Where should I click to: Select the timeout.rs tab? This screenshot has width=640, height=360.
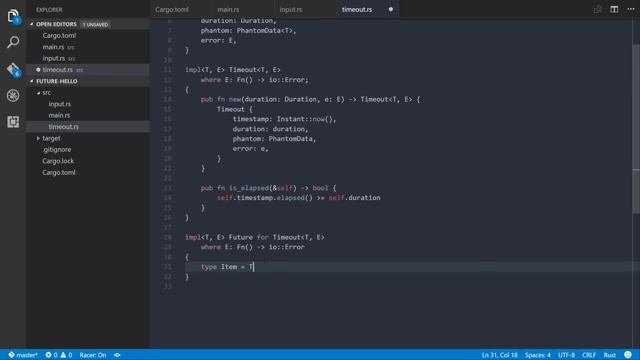(357, 9)
